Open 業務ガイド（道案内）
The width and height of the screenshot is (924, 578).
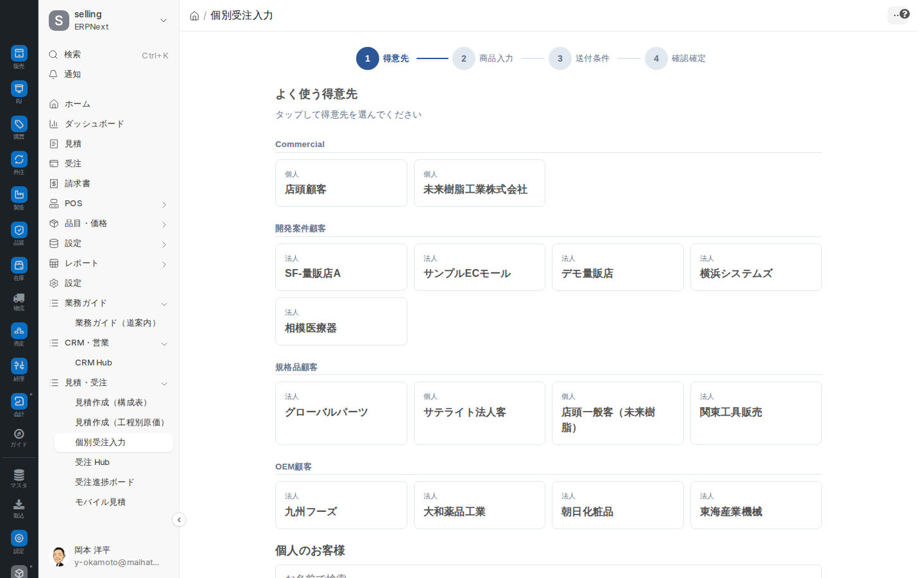pyautogui.click(x=114, y=323)
